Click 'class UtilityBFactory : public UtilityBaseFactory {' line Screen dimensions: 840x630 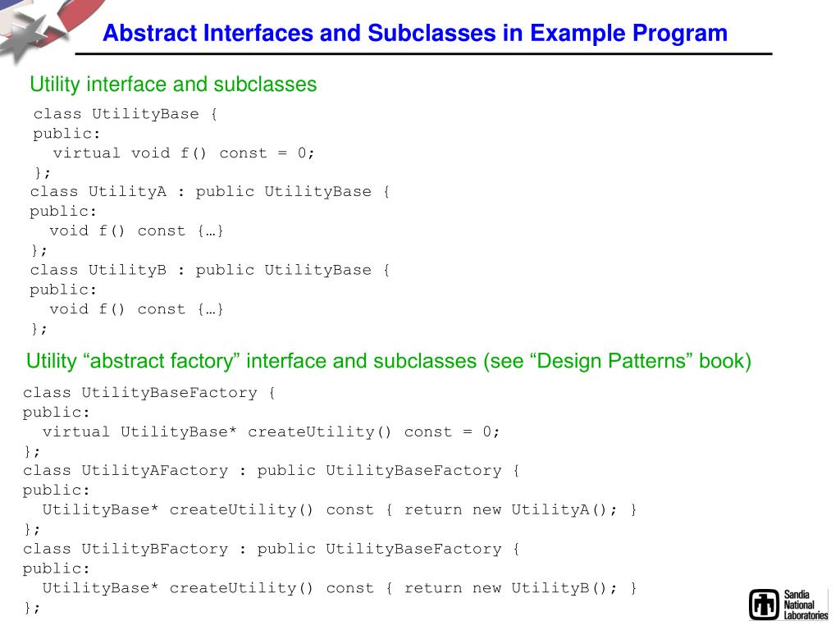(272, 549)
